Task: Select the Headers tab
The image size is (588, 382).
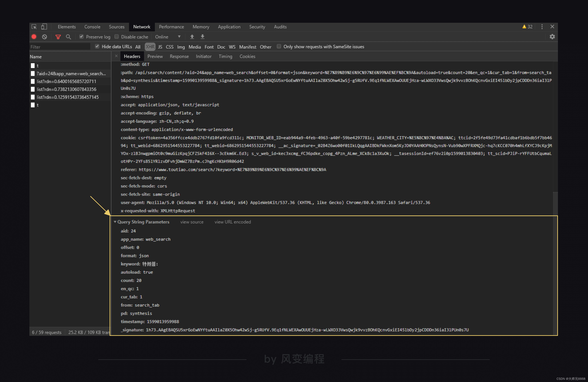Action: (132, 56)
